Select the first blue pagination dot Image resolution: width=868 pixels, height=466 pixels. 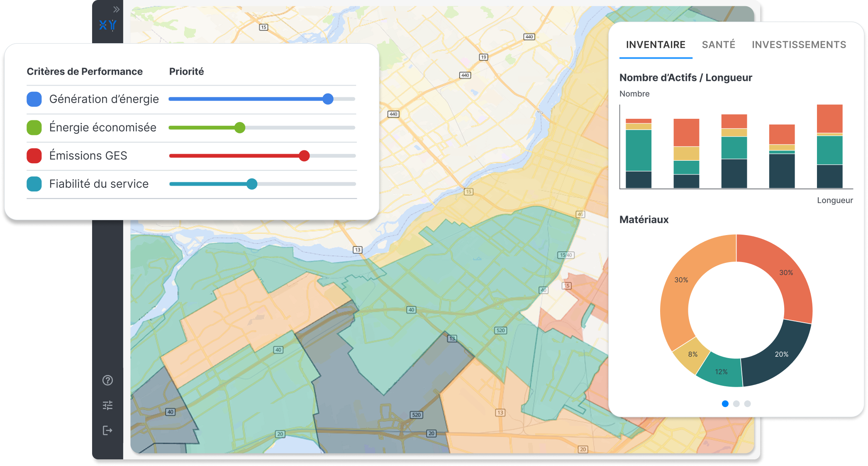[725, 404]
